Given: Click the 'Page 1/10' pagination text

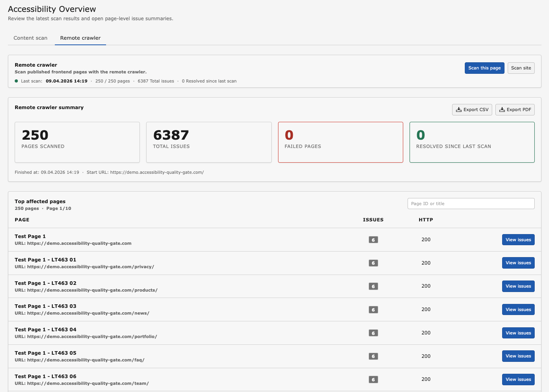Looking at the screenshot, I should pos(59,208).
